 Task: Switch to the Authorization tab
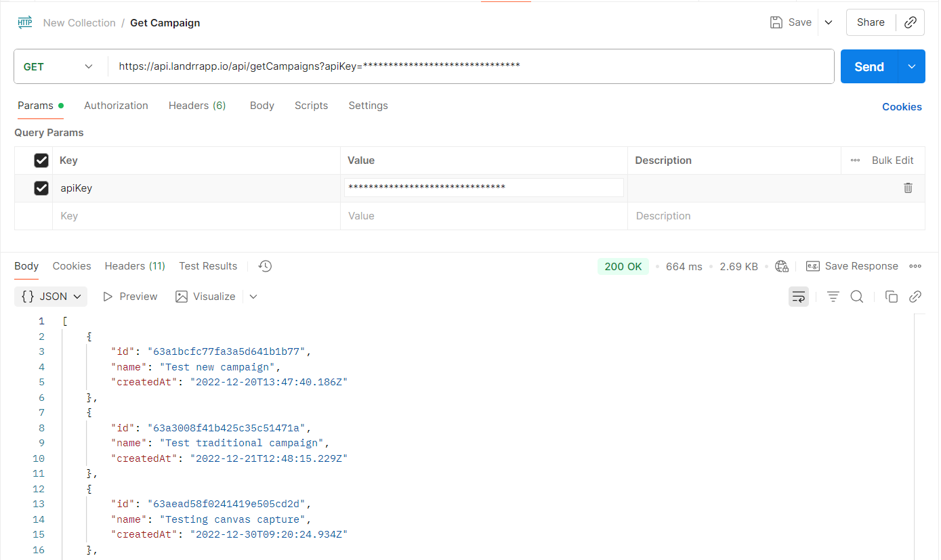coord(116,106)
